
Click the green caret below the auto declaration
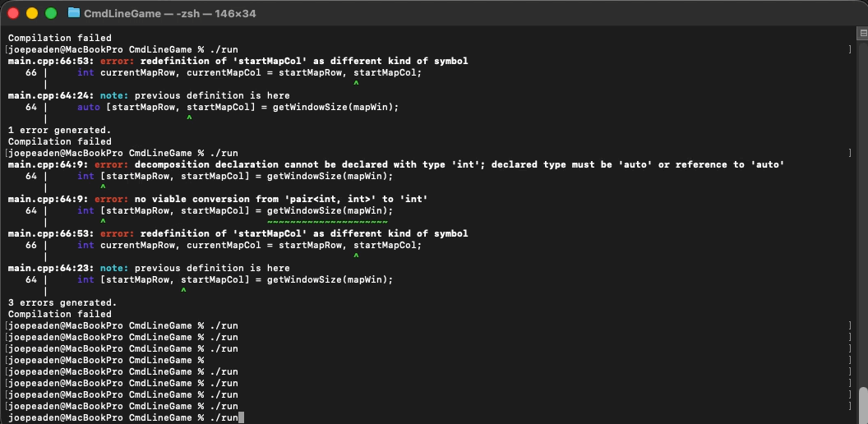pos(188,118)
